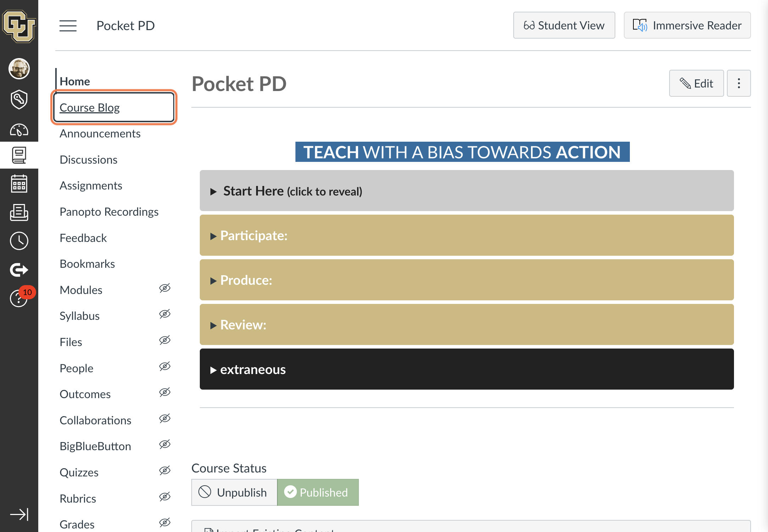The width and height of the screenshot is (768, 532).
Task: Click hidden eye icon next to Outcomes
Action: tap(165, 392)
